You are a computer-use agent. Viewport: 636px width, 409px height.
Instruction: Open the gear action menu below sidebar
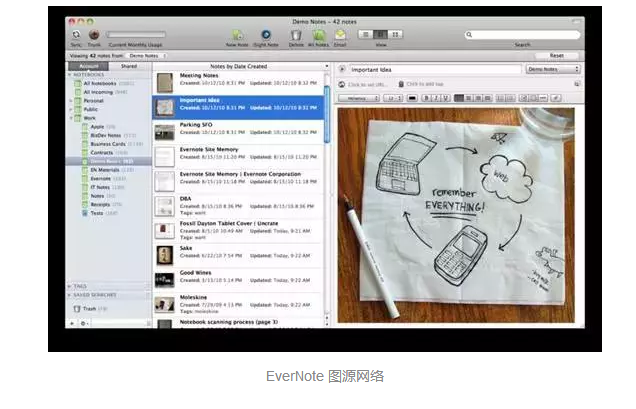point(84,323)
